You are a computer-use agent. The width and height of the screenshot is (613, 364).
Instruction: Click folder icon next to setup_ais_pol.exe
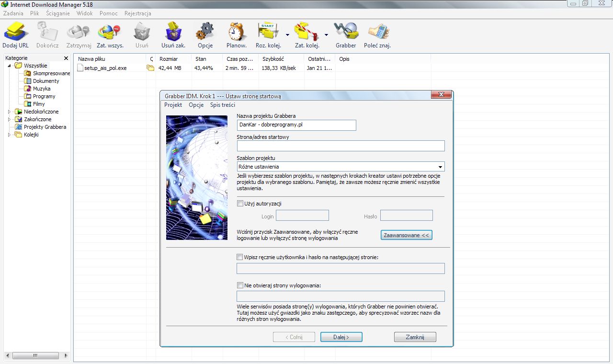(150, 68)
